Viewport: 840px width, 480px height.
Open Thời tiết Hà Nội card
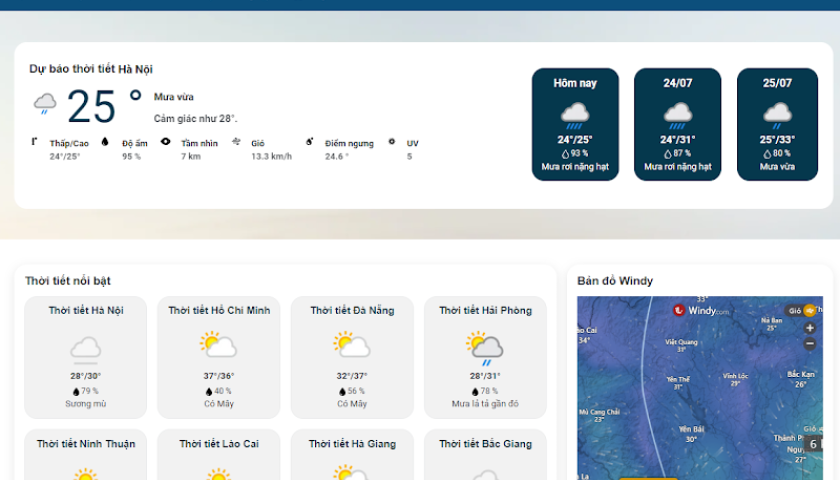pyautogui.click(x=86, y=357)
